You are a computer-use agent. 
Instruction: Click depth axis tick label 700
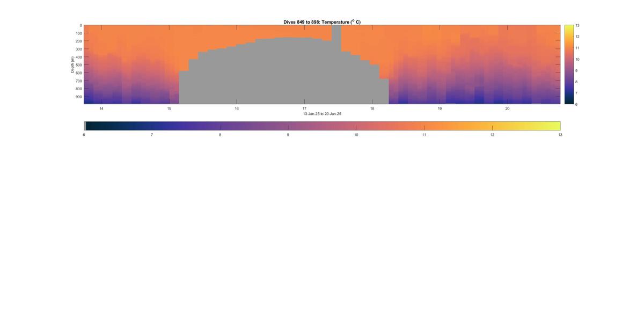tap(78, 81)
